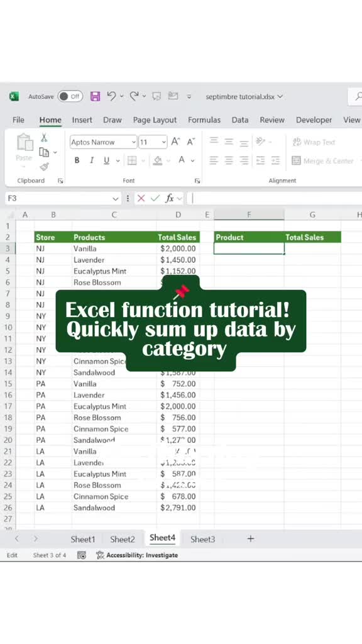Click the Font Color A icon
Image resolution: width=362 pixels, height=644 pixels.
pyautogui.click(x=182, y=160)
